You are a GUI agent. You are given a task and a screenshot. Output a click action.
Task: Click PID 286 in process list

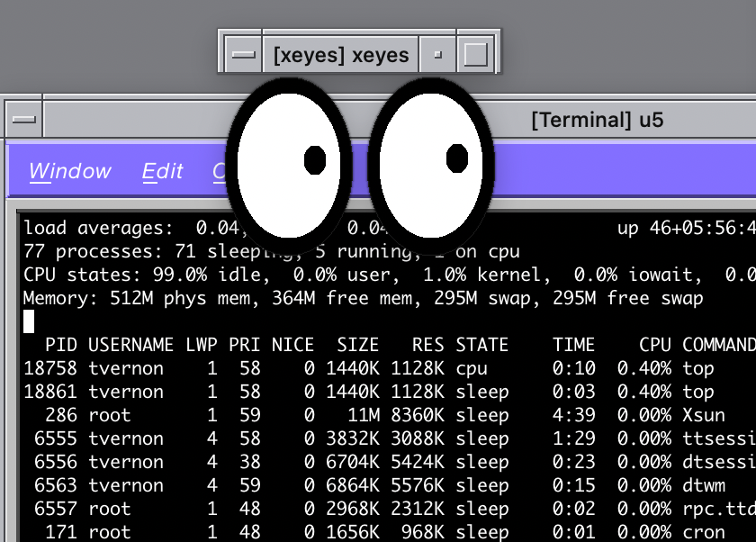pyautogui.click(x=61, y=415)
